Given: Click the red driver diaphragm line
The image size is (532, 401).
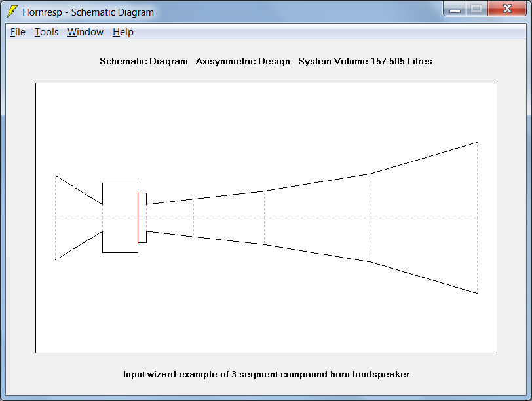Looking at the screenshot, I should (x=138, y=218).
